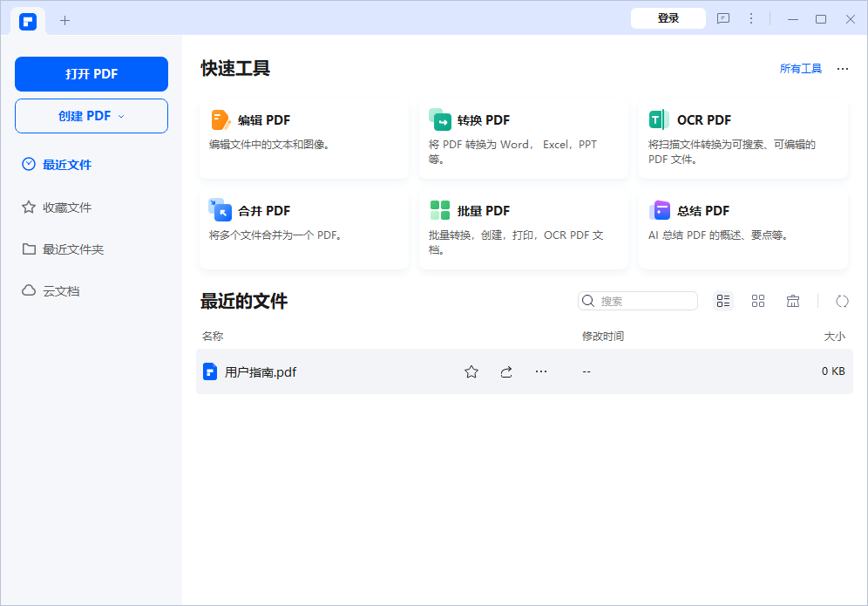Keep list view enabled for recent files
The width and height of the screenshot is (868, 606).
coord(722,300)
